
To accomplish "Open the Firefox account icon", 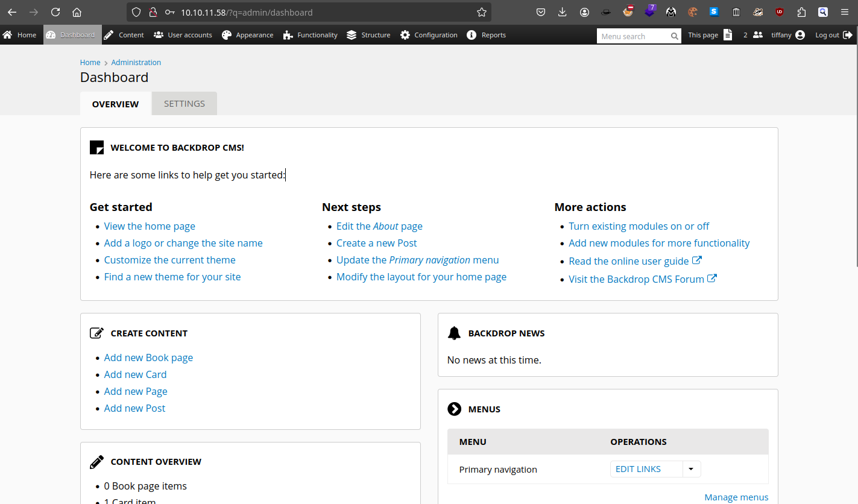I will point(584,12).
